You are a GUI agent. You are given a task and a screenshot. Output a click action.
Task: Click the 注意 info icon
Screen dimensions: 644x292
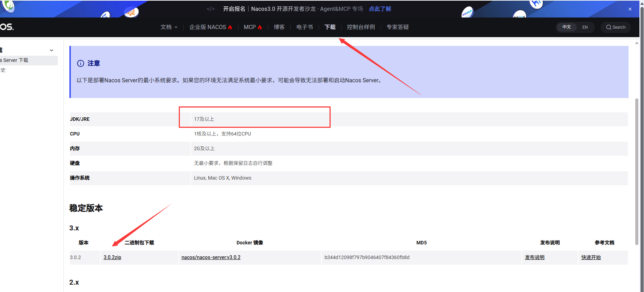(81, 63)
